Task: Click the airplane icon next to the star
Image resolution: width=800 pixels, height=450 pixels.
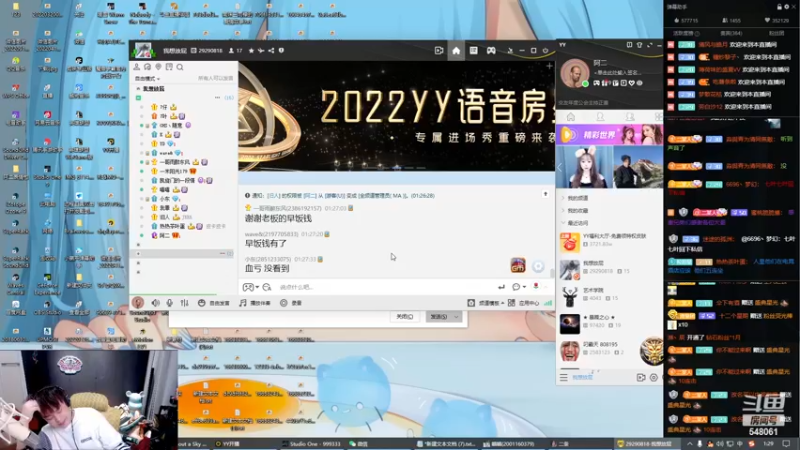Action: point(261,51)
